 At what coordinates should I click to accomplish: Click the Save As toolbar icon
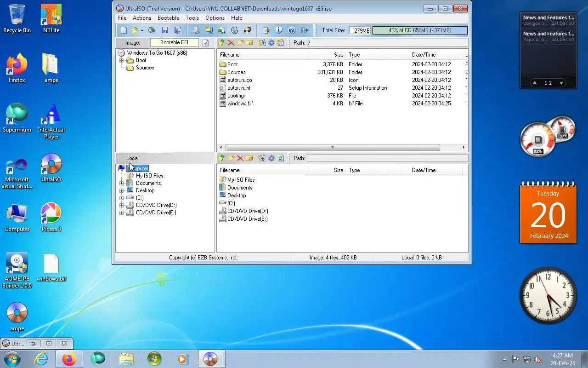(x=178, y=30)
